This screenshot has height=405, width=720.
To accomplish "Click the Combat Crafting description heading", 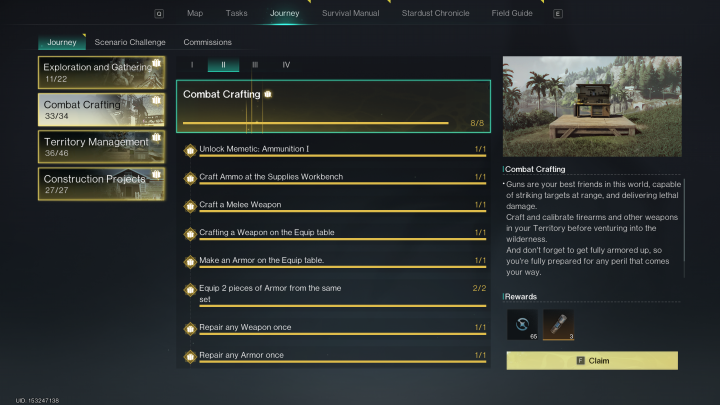I will [535, 169].
